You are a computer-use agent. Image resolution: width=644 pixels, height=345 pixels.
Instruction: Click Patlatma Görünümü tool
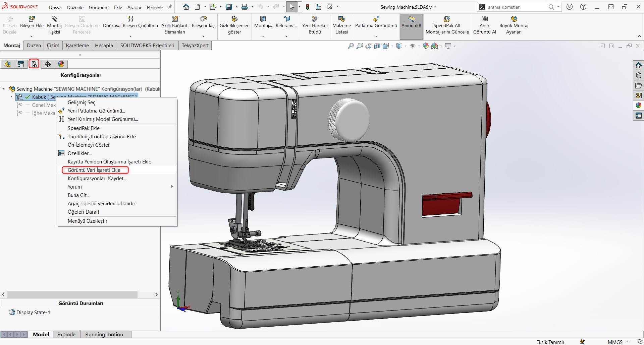pos(376,22)
